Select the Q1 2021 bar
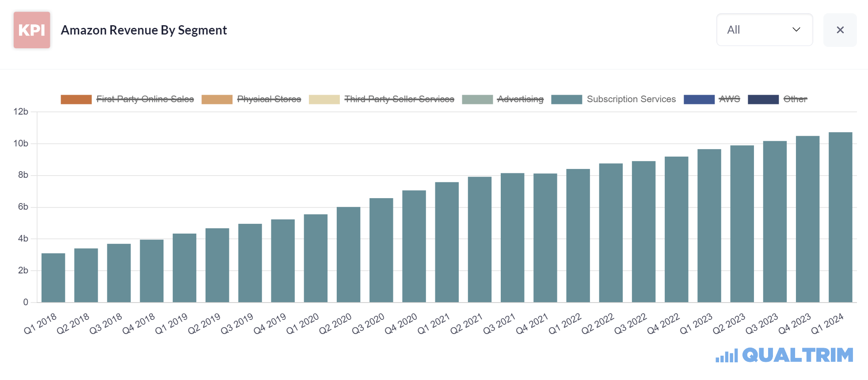The height and width of the screenshot is (380, 868). coord(447,242)
